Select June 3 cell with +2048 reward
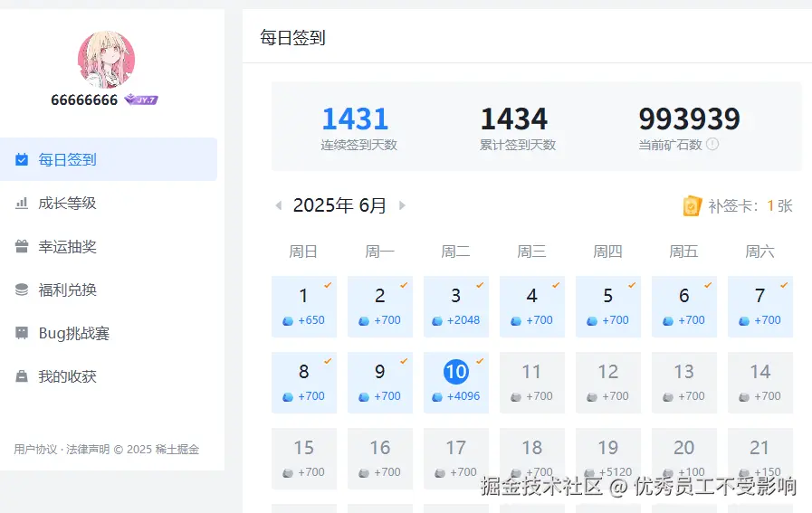The height and width of the screenshot is (513, 812). (456, 306)
